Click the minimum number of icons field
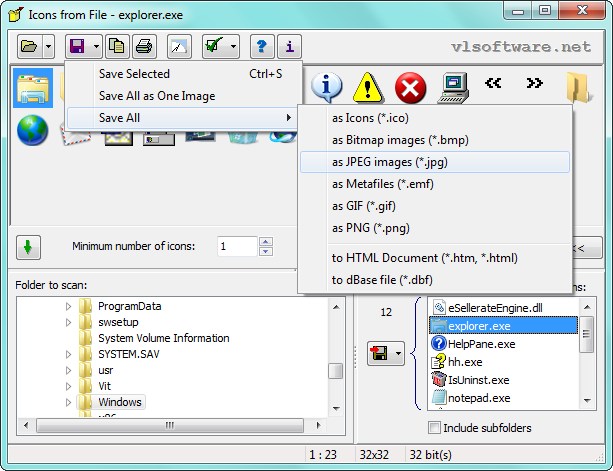This screenshot has width=613, height=471. (237, 246)
